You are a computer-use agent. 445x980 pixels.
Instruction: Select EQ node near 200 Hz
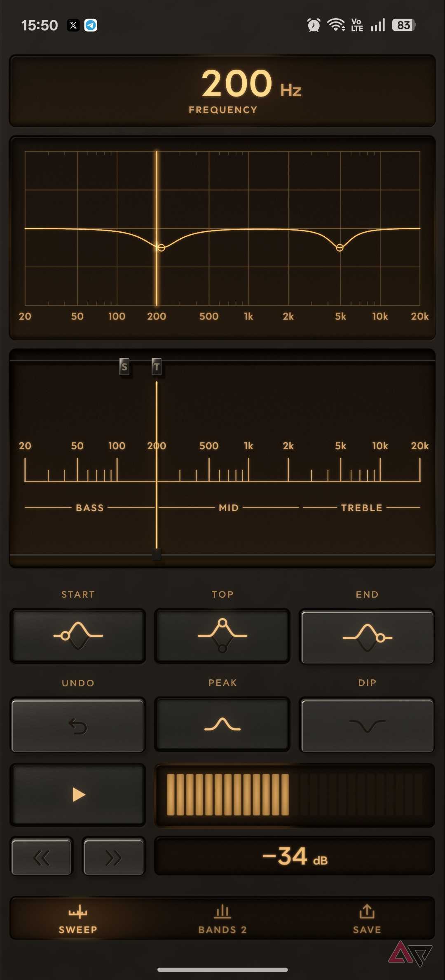(x=161, y=247)
